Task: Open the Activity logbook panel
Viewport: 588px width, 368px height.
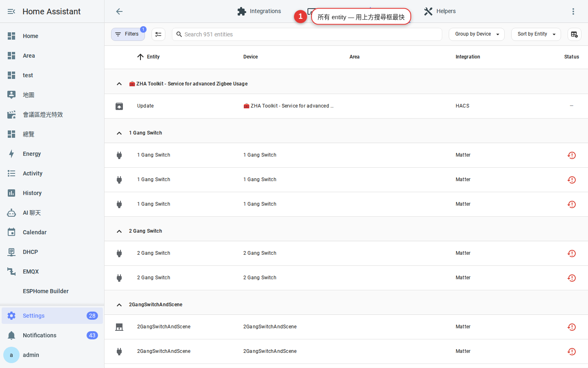Action: [x=52, y=173]
